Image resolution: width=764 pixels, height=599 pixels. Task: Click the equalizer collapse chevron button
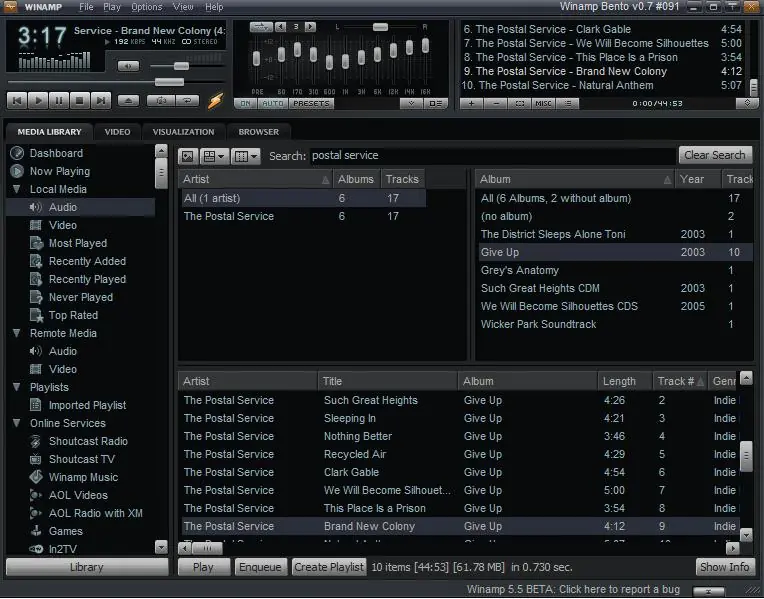[x=411, y=103]
